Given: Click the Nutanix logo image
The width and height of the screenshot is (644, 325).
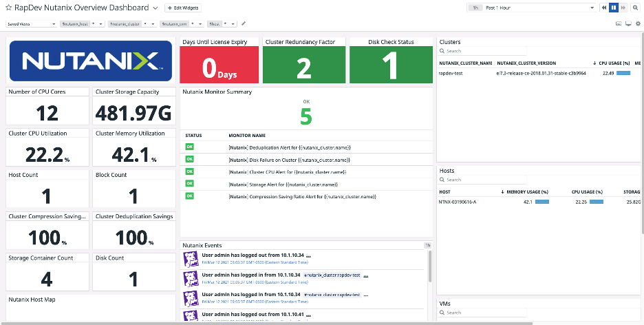Looking at the screenshot, I should (91, 61).
